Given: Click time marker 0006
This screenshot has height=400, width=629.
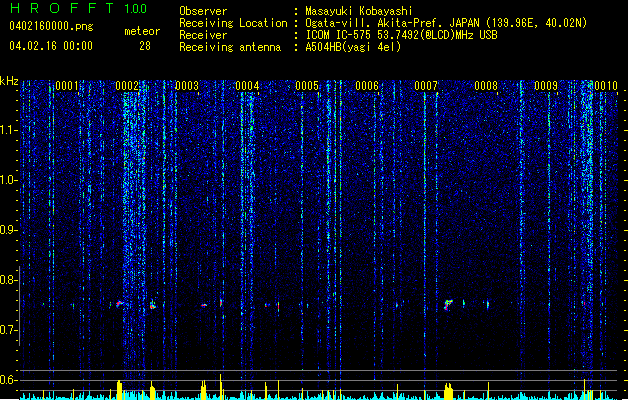Looking at the screenshot, I should 367,86.
